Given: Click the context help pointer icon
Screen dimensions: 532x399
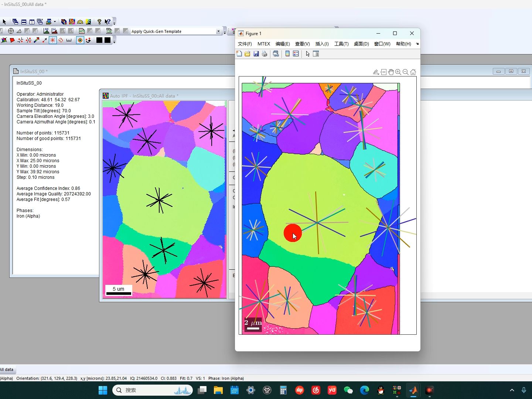Looking at the screenshot, I should 107,22.
